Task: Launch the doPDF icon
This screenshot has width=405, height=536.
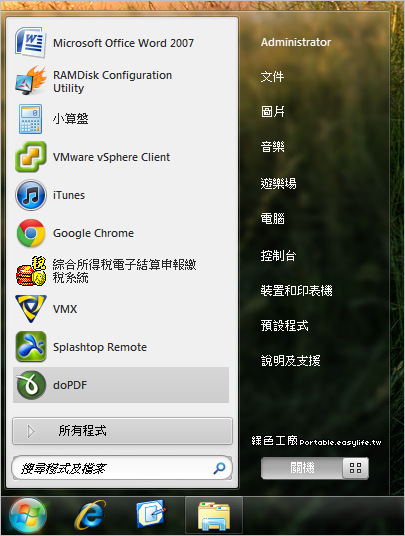Action: (30, 385)
